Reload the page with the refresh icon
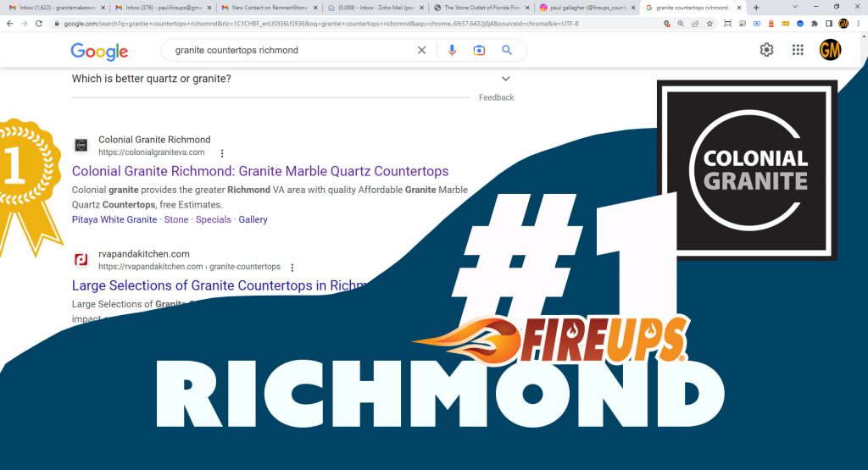The width and height of the screenshot is (868, 470). tap(39, 24)
